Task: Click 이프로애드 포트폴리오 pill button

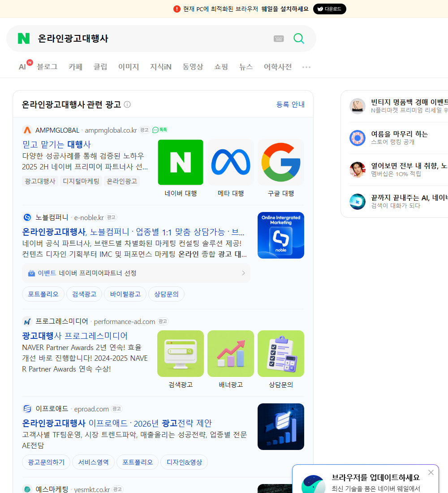Action: (138, 462)
